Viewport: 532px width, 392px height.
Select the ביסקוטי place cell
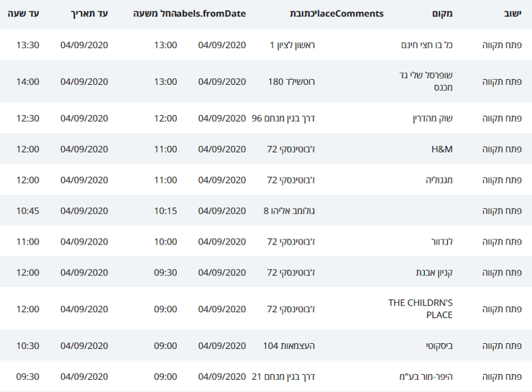pyautogui.click(x=439, y=345)
